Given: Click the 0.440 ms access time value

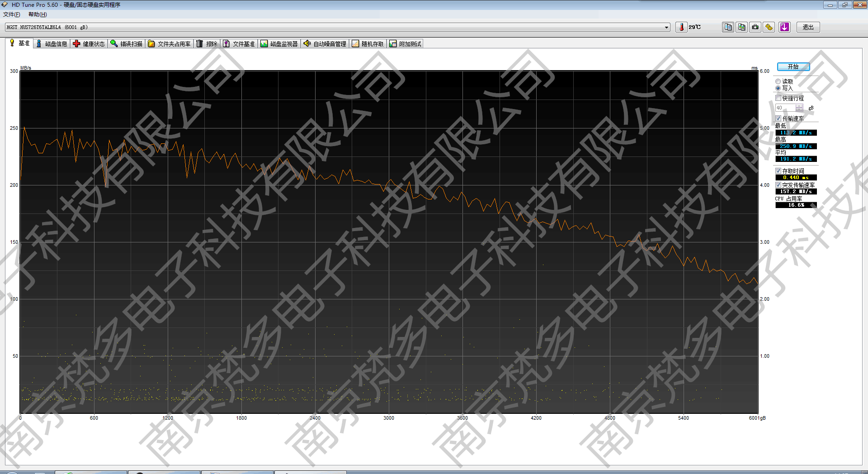Looking at the screenshot, I should 796,177.
